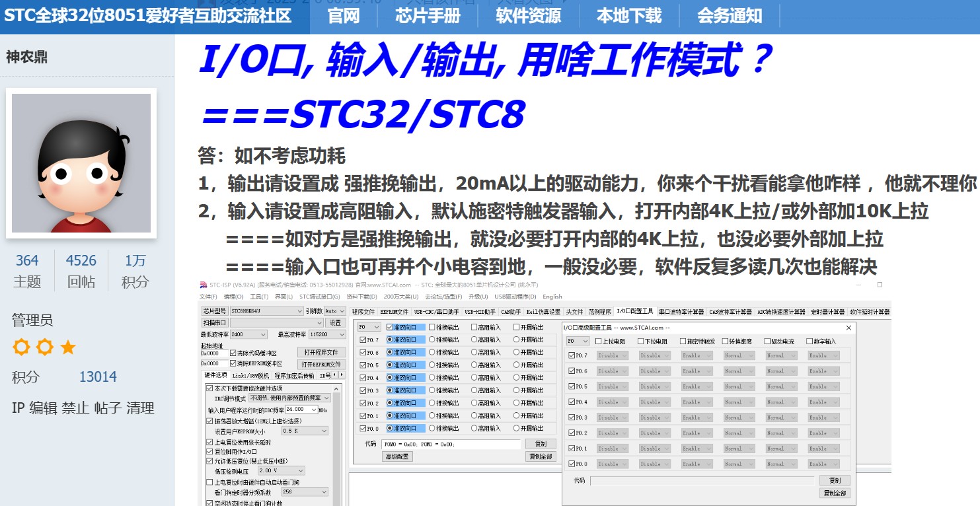
Task: Check the 驱动电流 checkbox in the dialog
Action: coord(768,342)
